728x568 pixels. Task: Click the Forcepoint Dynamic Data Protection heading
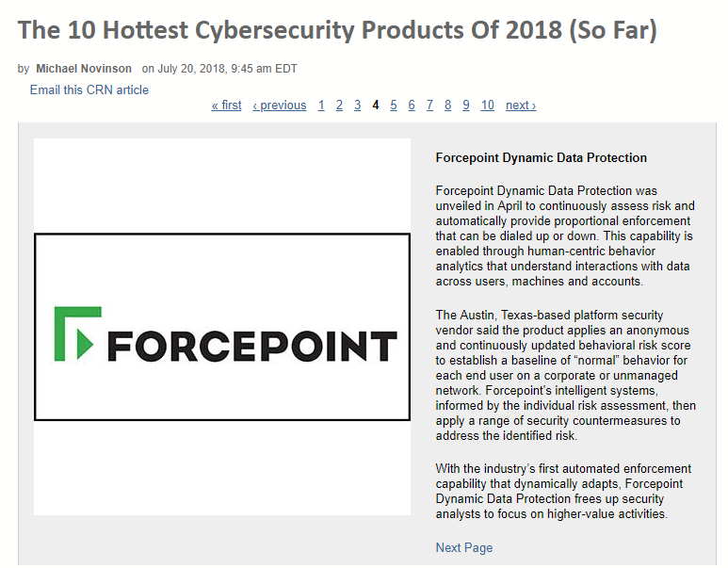tap(541, 158)
